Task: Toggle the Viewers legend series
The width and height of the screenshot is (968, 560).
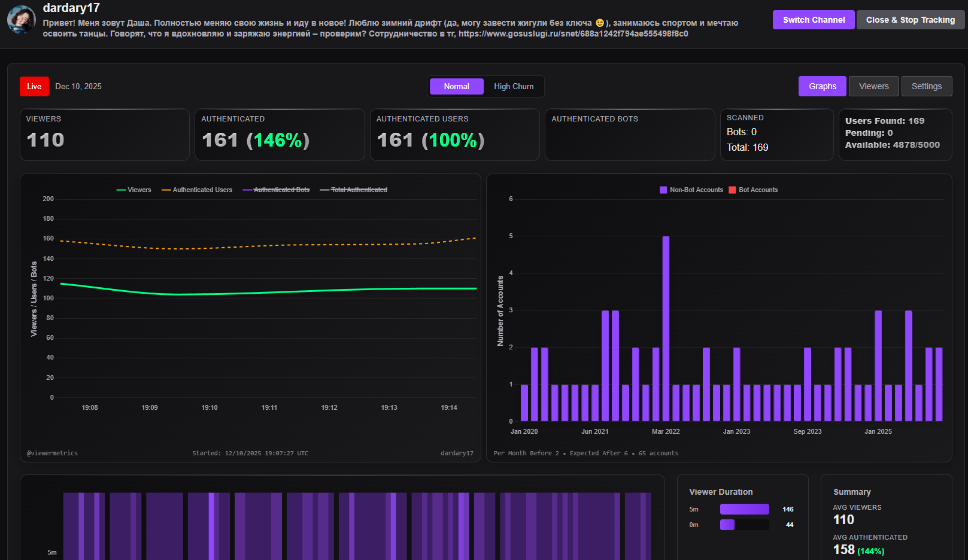Action: click(134, 190)
